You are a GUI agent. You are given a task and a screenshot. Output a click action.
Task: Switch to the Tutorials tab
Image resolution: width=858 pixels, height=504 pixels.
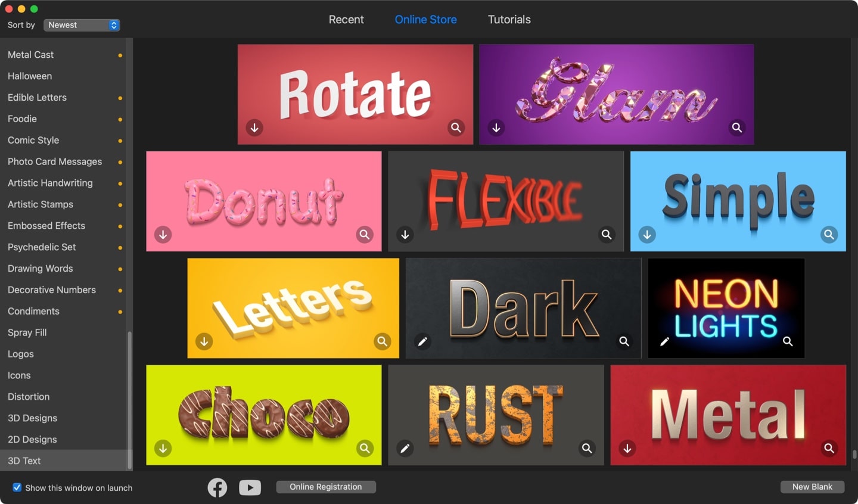509,20
